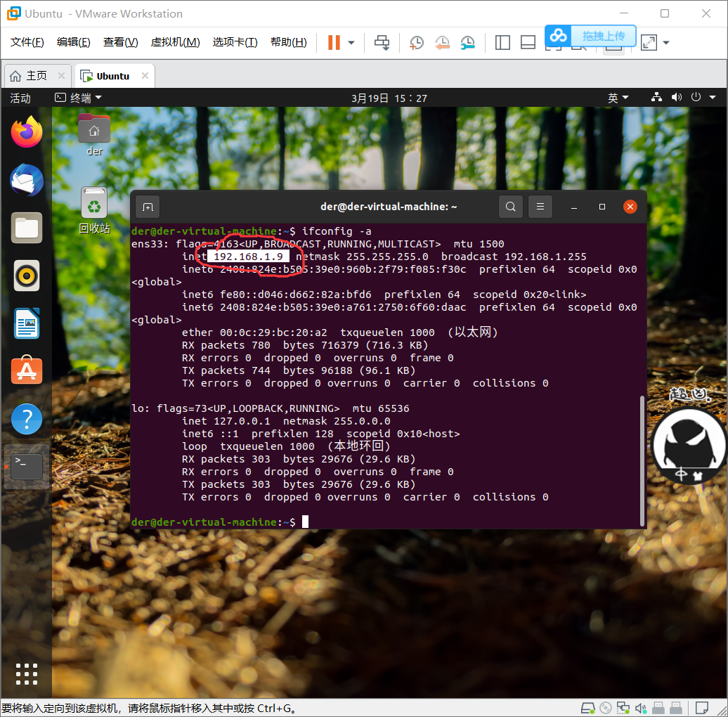Image resolution: width=728 pixels, height=717 pixels.
Task: Close the terminal with the red button
Action: [x=630, y=207]
